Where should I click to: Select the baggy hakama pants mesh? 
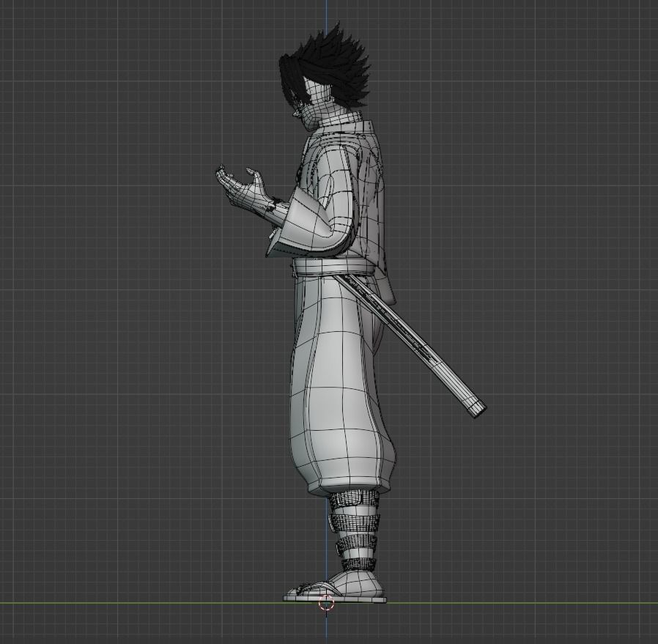(x=342, y=386)
